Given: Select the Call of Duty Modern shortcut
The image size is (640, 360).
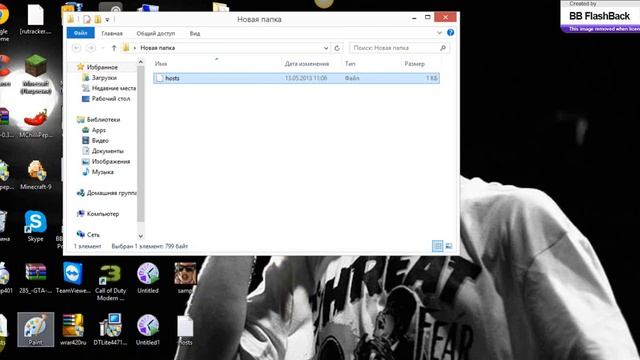Looking at the screenshot, I should click(110, 282).
